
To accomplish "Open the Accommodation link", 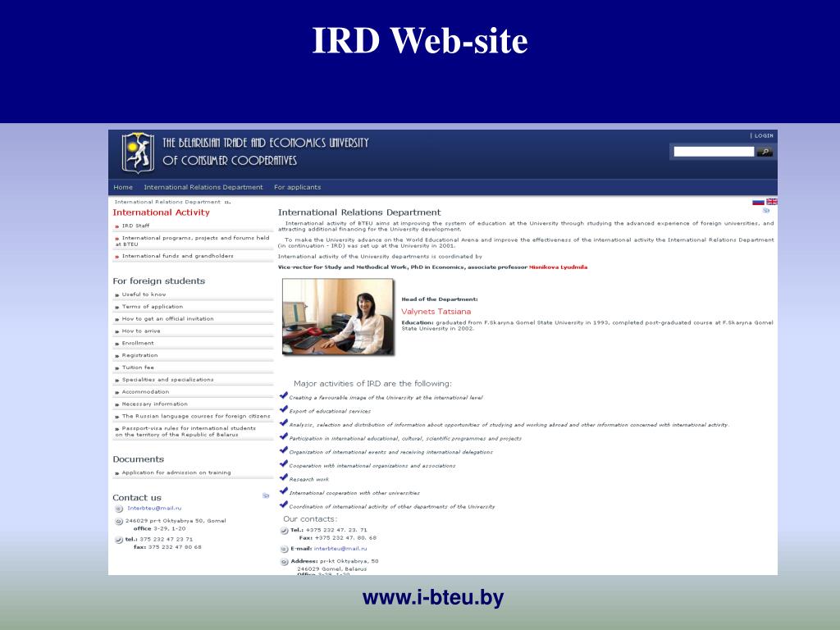I will point(145,391).
